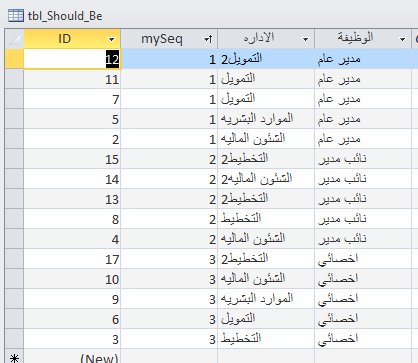The width and height of the screenshot is (418, 363).
Task: Click التمويل in row ID 6
Action: tap(238, 319)
